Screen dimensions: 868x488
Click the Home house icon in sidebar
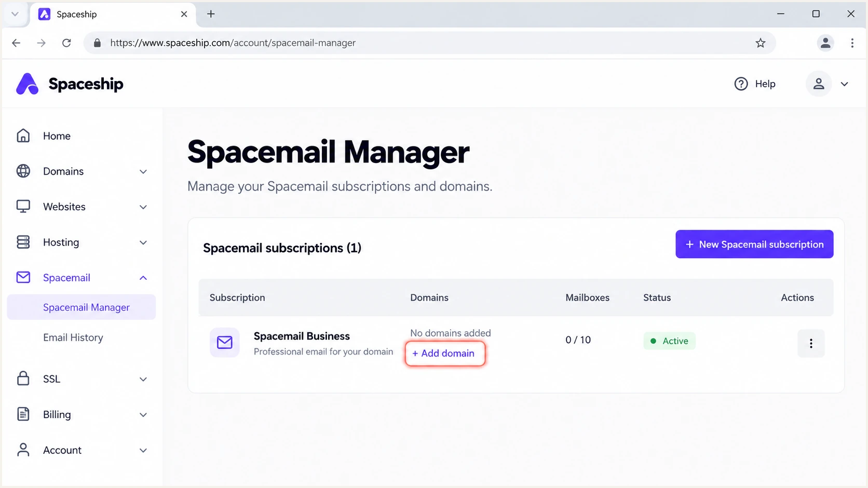(x=23, y=135)
